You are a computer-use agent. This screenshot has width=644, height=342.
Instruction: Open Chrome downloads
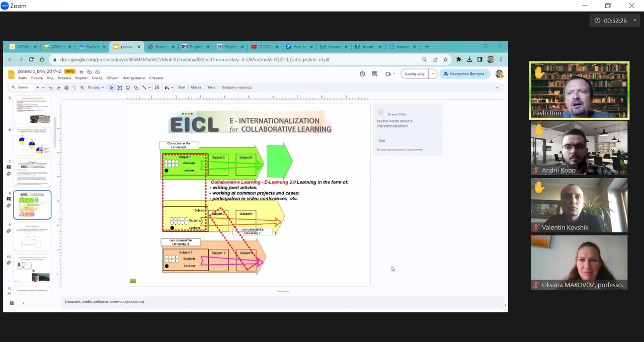point(469,59)
